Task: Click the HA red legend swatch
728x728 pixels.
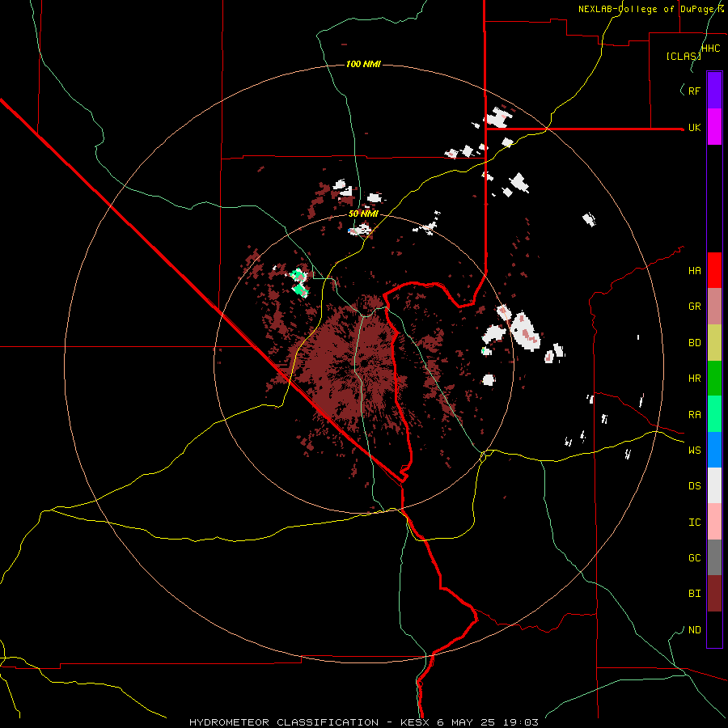Action: coord(714,270)
